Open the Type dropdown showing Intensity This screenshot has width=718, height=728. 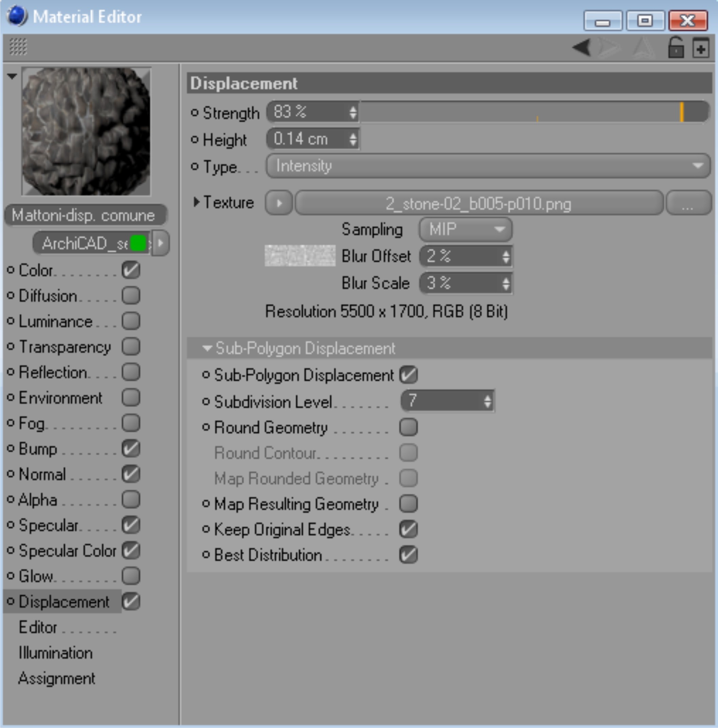click(488, 166)
